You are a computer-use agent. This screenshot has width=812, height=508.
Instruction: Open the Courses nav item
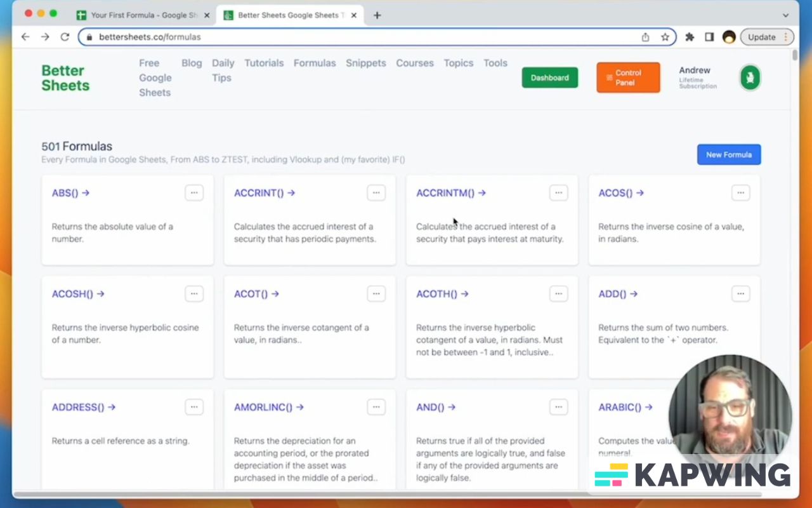tap(415, 63)
